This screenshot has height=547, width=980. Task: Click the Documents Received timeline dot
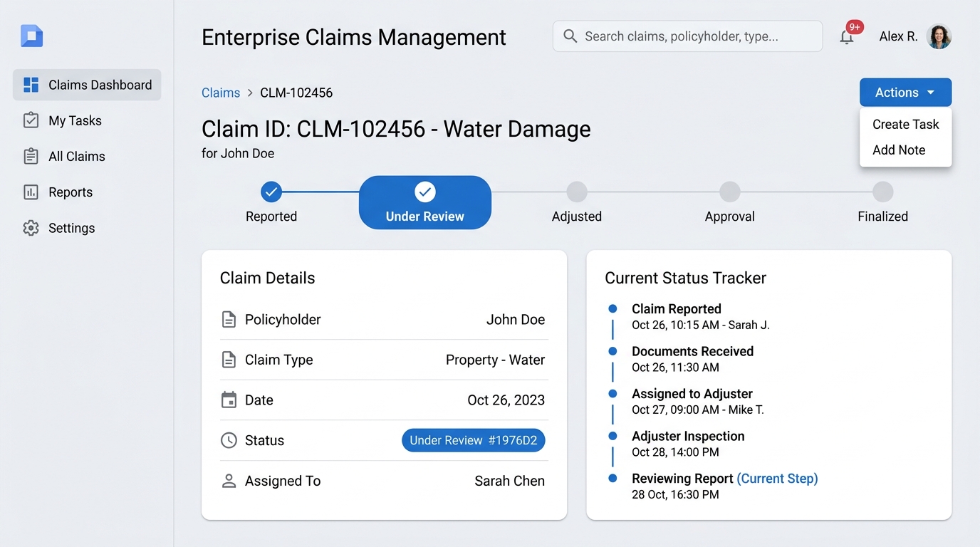coord(612,351)
